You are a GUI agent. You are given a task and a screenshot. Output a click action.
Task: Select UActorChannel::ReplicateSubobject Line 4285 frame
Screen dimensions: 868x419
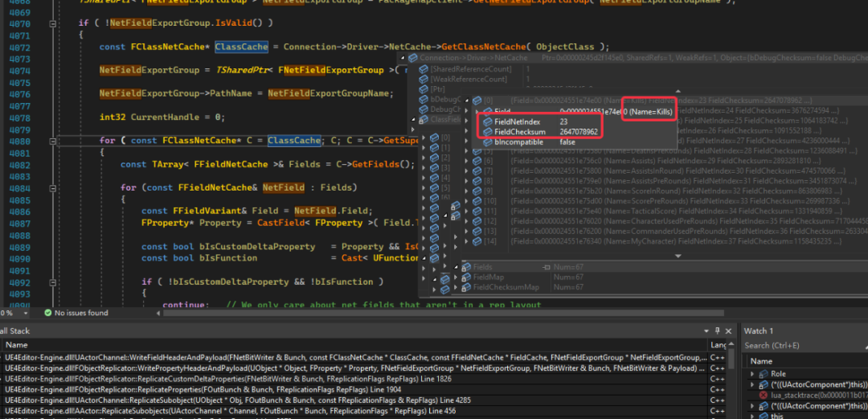[x=354, y=401]
